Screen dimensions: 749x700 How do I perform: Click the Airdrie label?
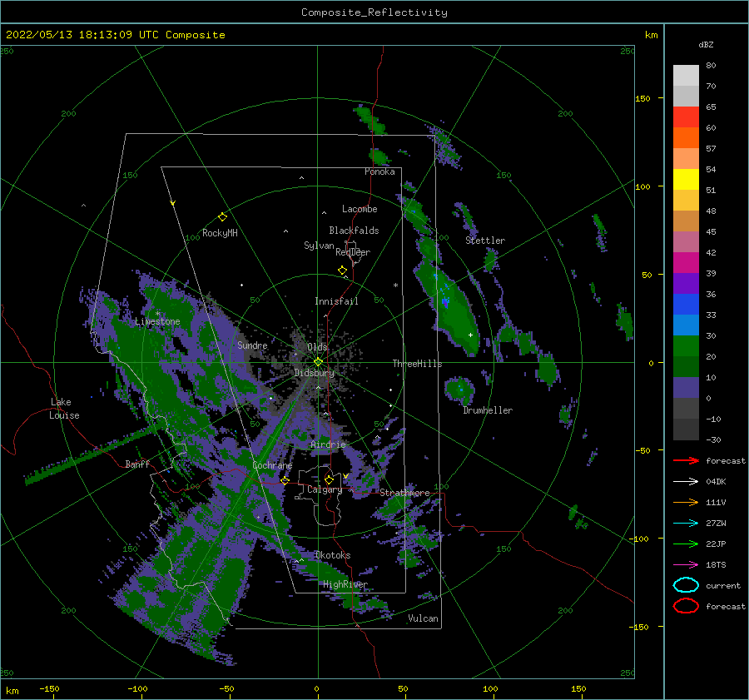[x=328, y=444]
